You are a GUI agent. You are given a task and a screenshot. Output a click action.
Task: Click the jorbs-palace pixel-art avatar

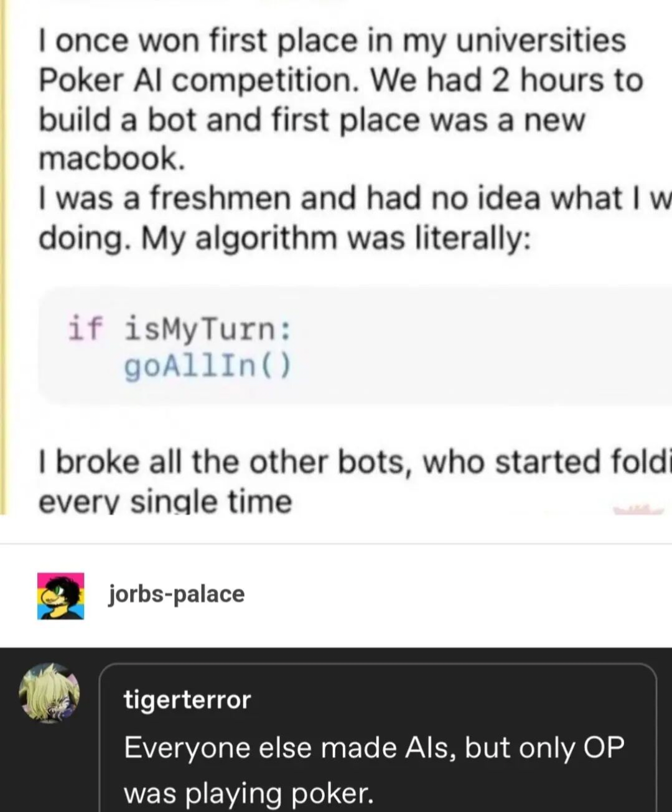[x=60, y=595]
